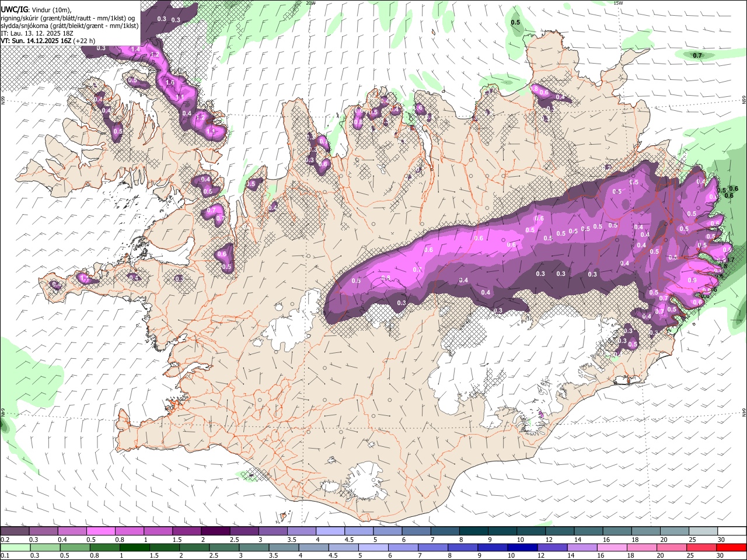The height and width of the screenshot is (560, 747).
Task: Select the palest green 0.1–0.3 rain swatch
Action: (x=15, y=548)
